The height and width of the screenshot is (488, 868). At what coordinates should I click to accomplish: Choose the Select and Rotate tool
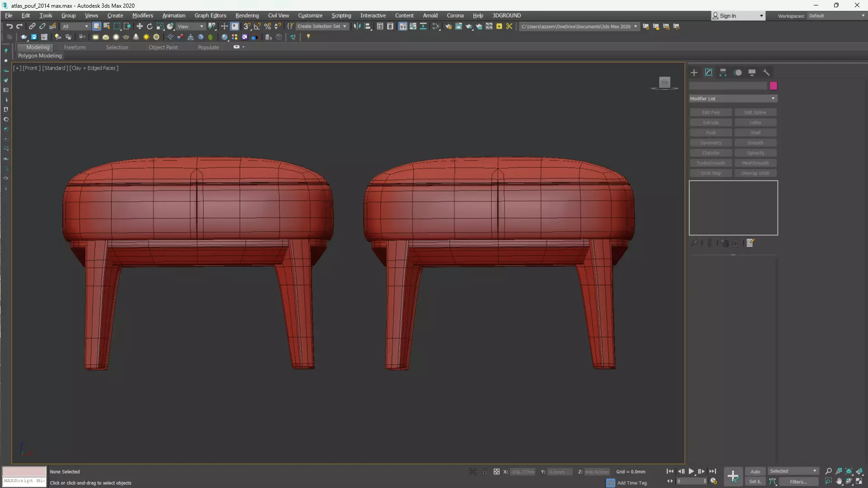[x=150, y=26]
